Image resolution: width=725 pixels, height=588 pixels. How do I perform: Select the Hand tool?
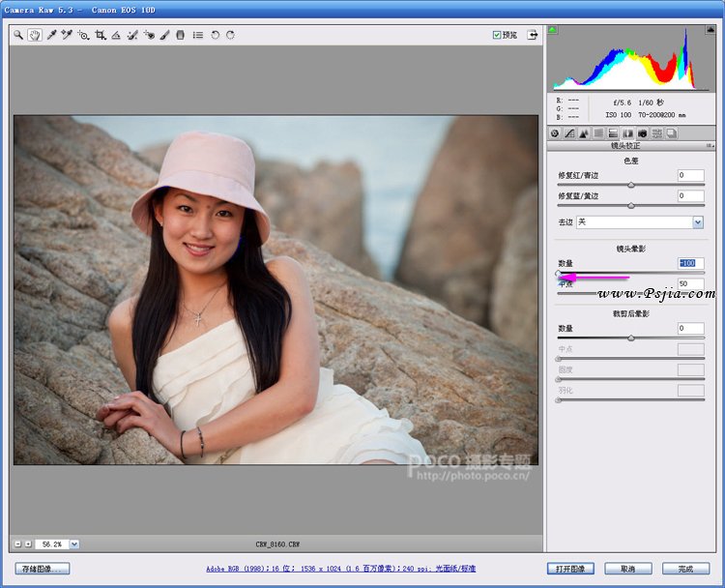[x=35, y=35]
